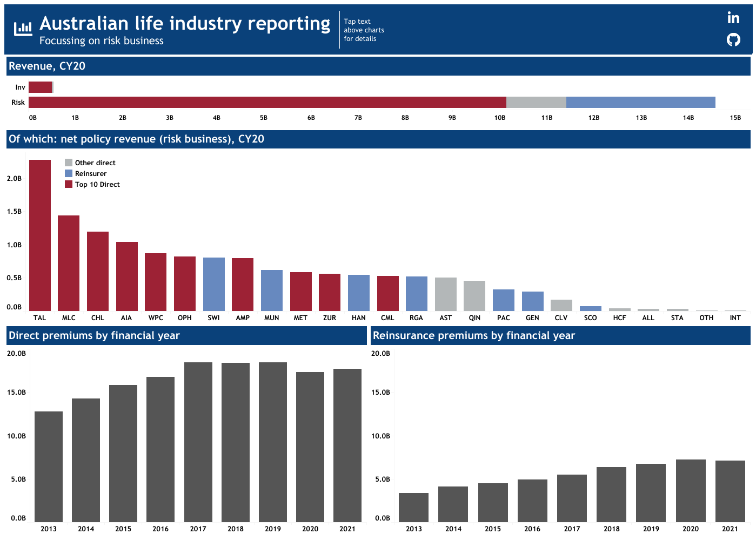Tap the 'net policy revenue' header text

pyautogui.click(x=136, y=139)
